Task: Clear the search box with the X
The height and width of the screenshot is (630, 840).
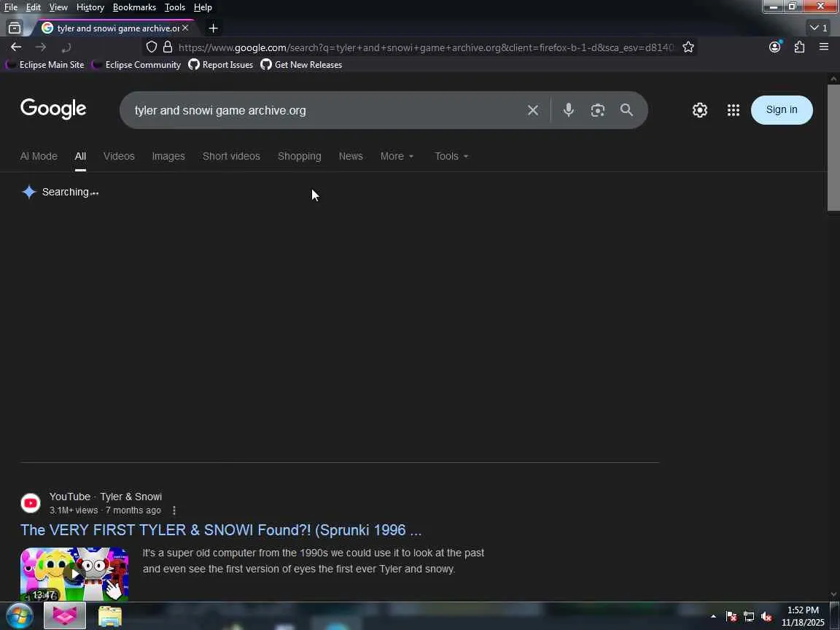Action: coord(532,110)
